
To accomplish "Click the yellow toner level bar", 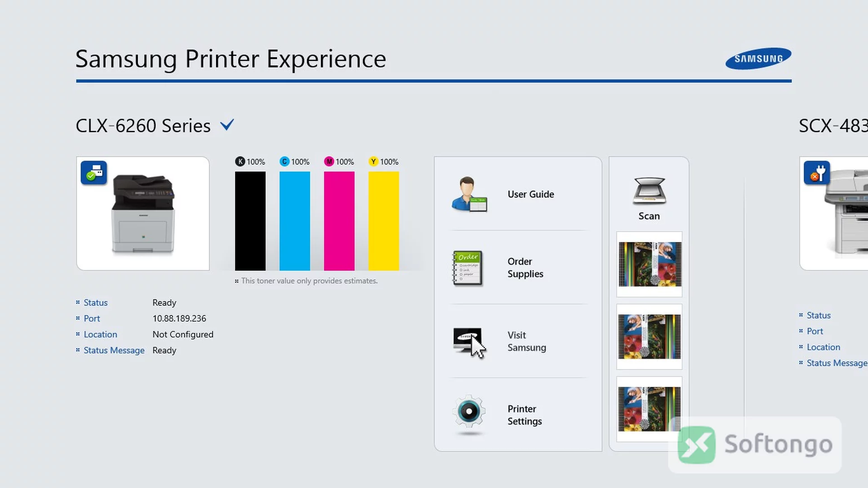I will pos(384,221).
